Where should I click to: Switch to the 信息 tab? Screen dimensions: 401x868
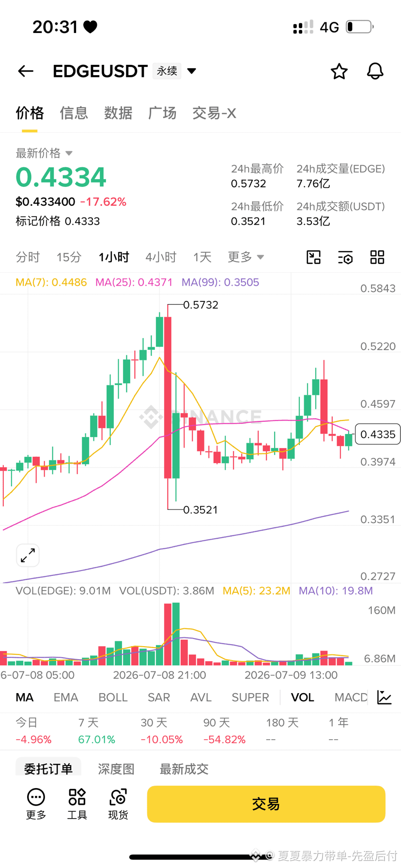(74, 113)
